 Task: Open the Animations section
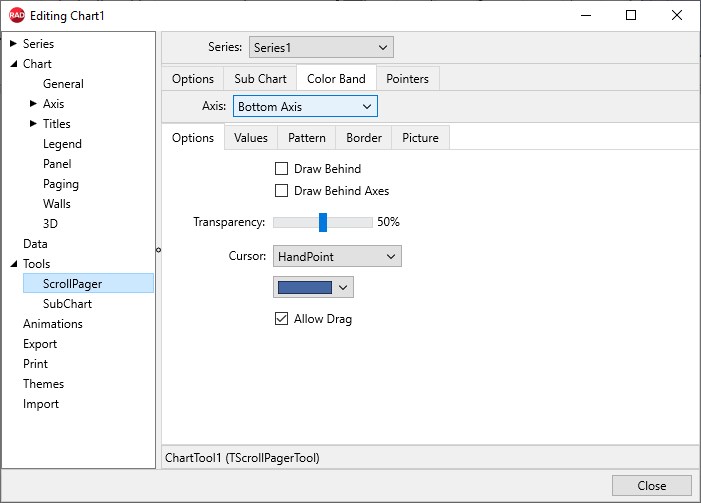(53, 324)
